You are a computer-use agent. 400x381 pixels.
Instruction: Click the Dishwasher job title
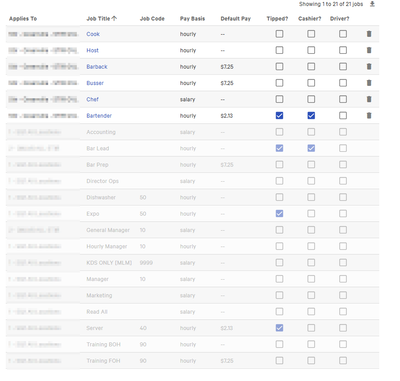click(x=101, y=197)
